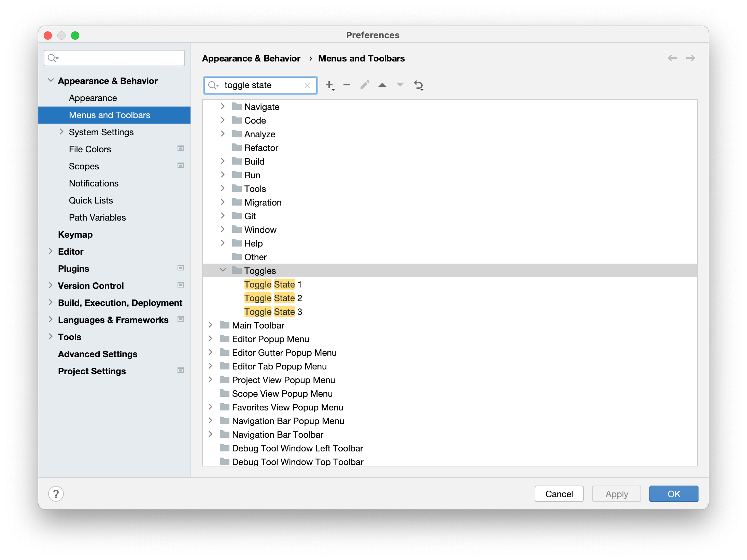Click project-level icon beside Scopes
The image size is (747, 560).
(x=181, y=165)
